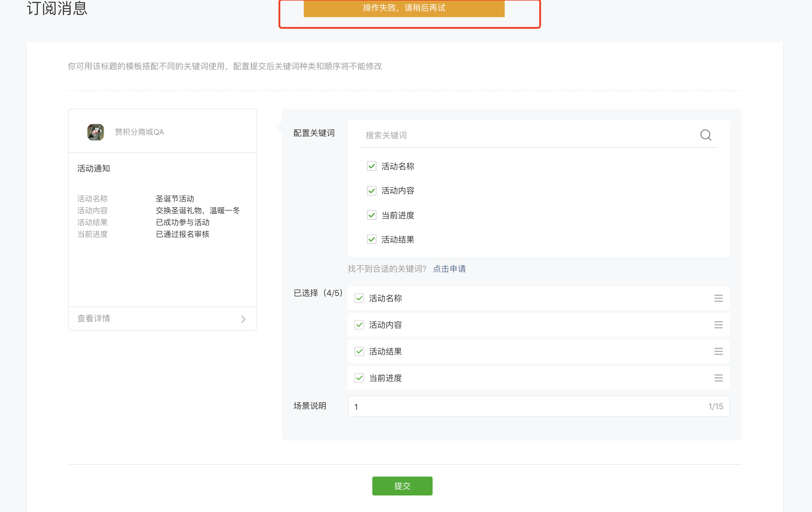Click the keyword search magnifier icon
Viewport: 812px width, 512px height.
(705, 135)
